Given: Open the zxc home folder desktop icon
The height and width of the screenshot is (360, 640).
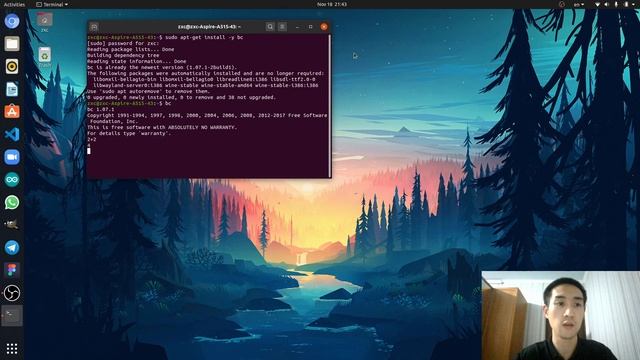Looking at the screenshot, I should [44, 22].
